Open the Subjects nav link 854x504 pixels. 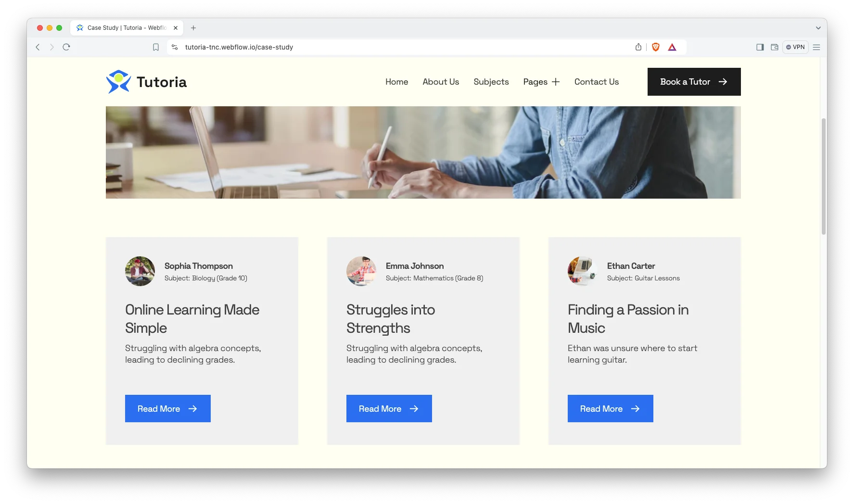point(491,82)
